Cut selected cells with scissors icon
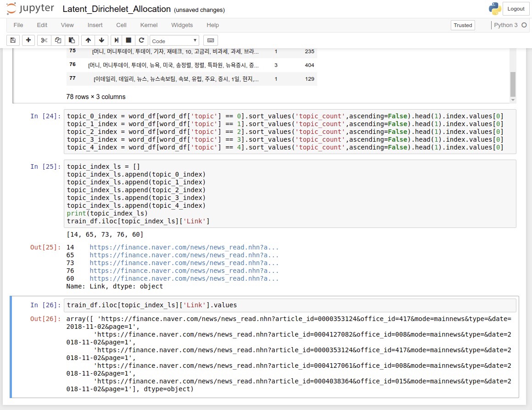The image size is (532, 410). pos(44,40)
